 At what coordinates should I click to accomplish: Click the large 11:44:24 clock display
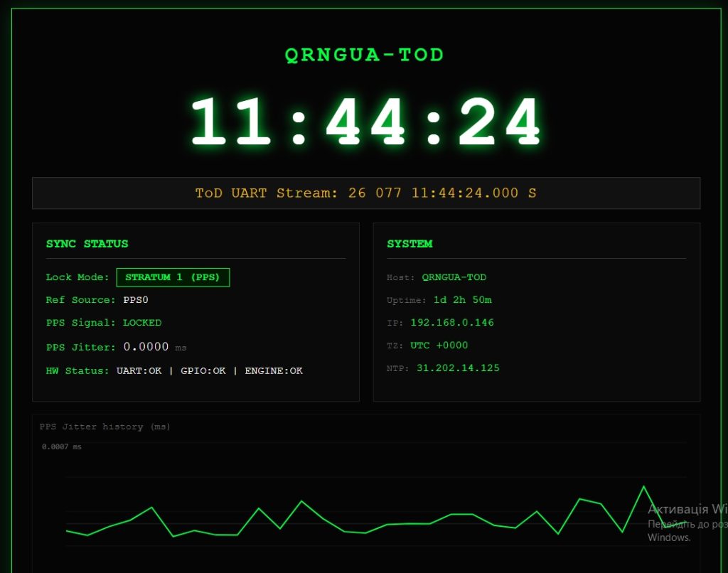point(365,122)
